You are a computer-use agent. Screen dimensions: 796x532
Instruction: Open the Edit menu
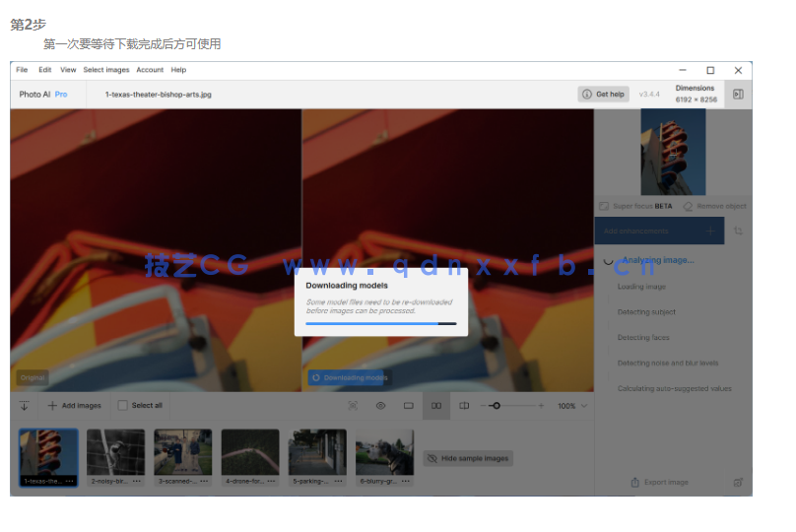click(x=45, y=70)
